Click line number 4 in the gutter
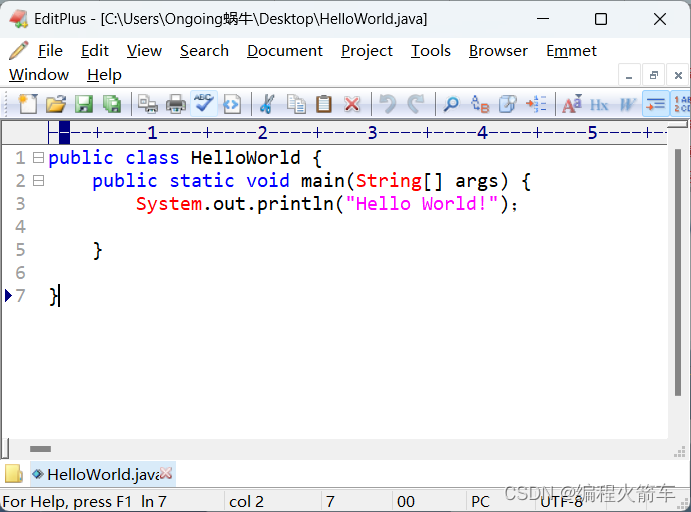 point(20,226)
